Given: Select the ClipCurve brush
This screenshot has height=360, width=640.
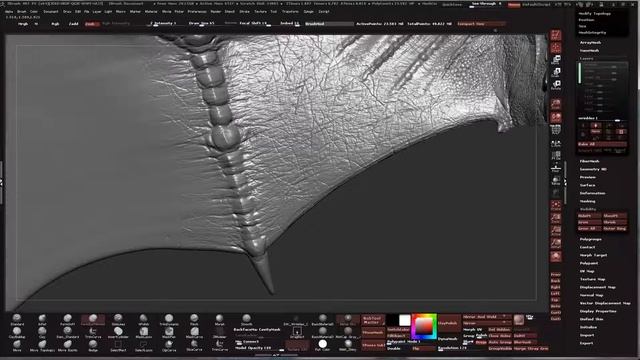Looking at the screenshot, I should click(169, 346).
